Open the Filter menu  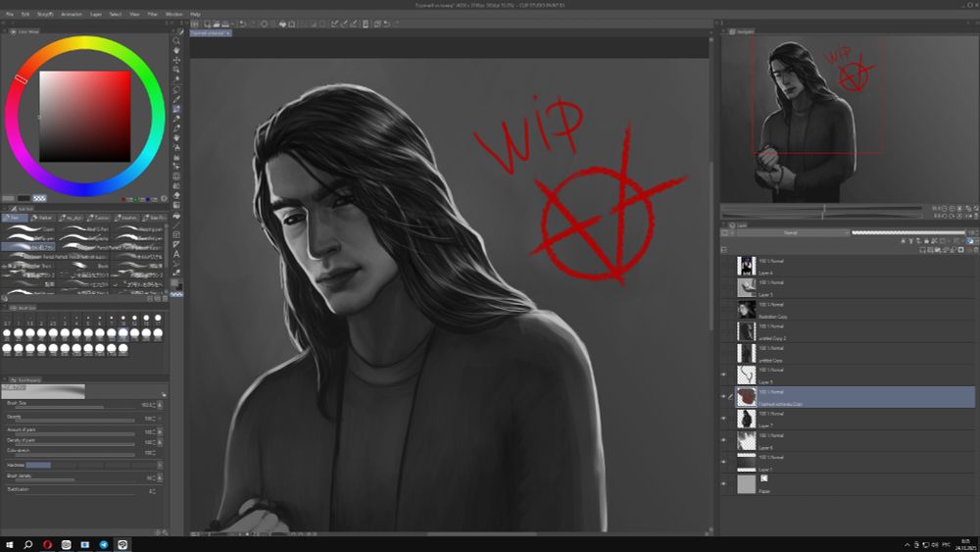point(153,14)
